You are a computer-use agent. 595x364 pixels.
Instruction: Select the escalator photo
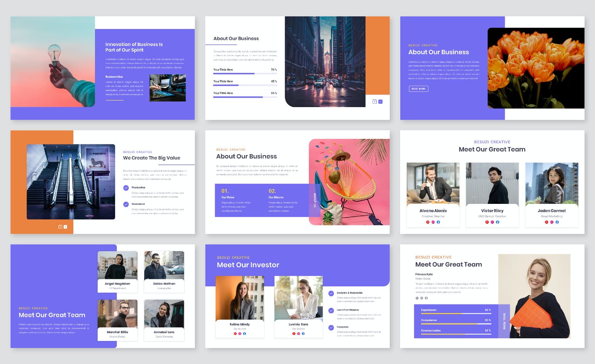coord(71,182)
